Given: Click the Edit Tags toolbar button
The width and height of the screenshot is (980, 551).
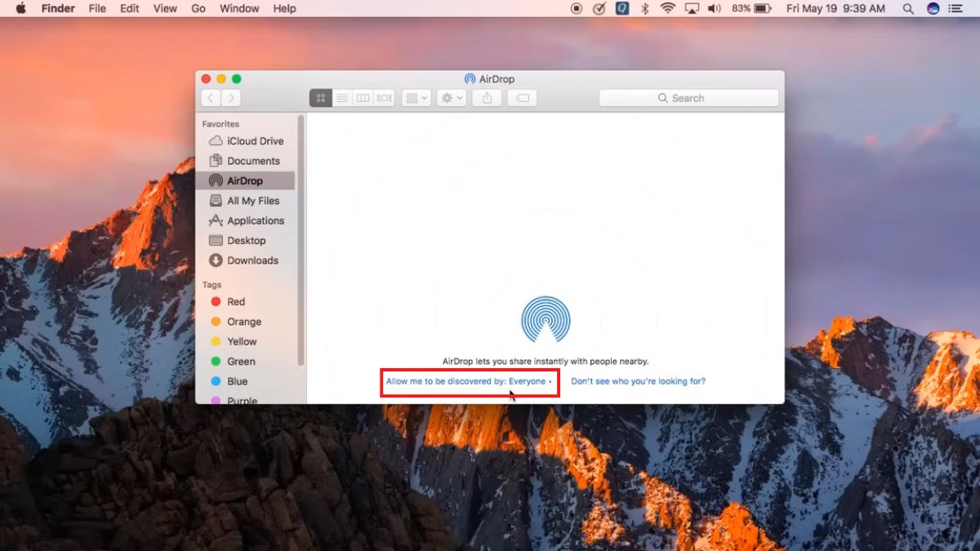Looking at the screenshot, I should coord(523,98).
